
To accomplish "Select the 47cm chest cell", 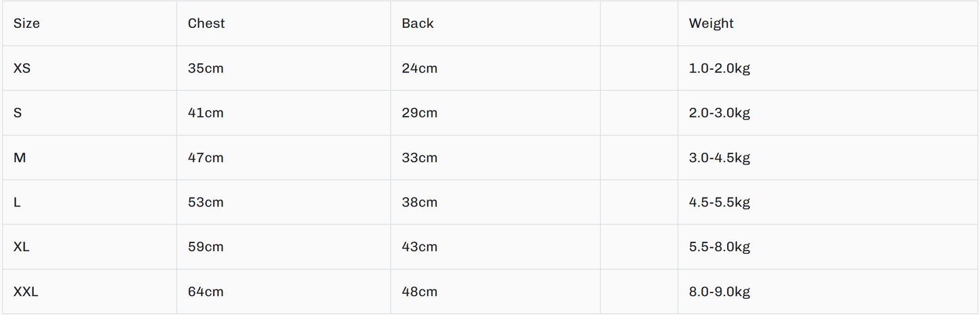I will (x=205, y=157).
